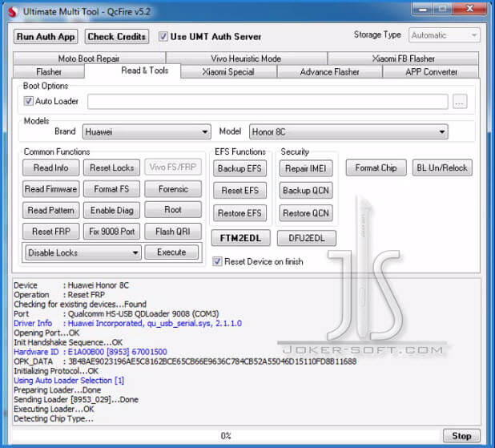Click the Stop button

(x=461, y=436)
